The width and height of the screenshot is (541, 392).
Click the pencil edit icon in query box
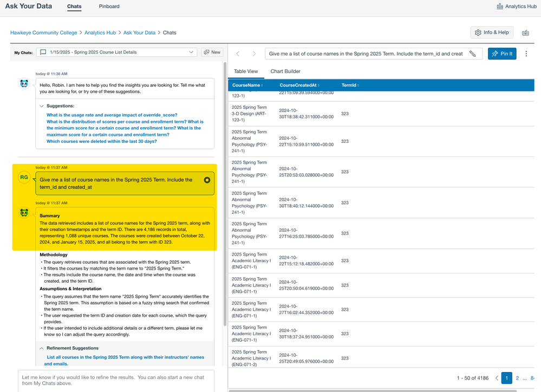click(x=473, y=54)
